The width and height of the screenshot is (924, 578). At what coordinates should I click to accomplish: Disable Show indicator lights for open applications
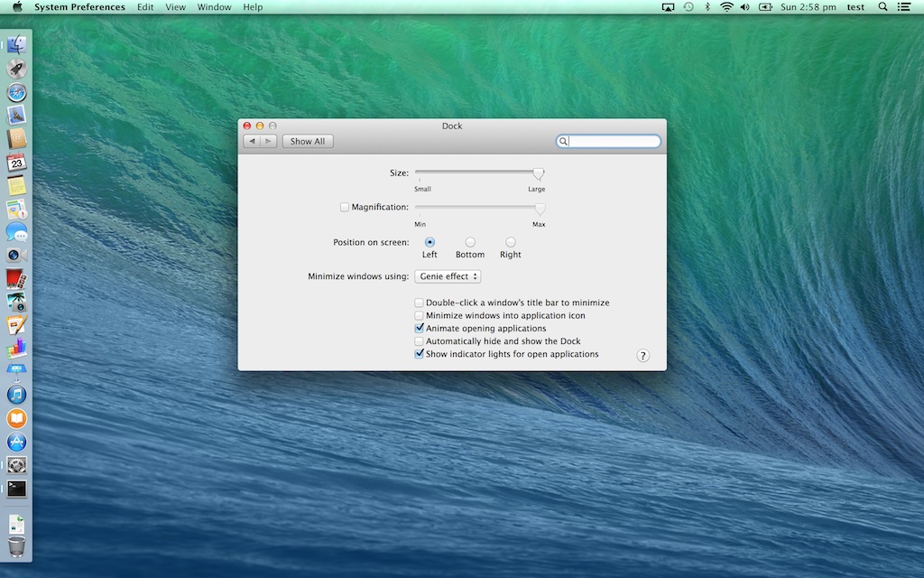click(419, 354)
